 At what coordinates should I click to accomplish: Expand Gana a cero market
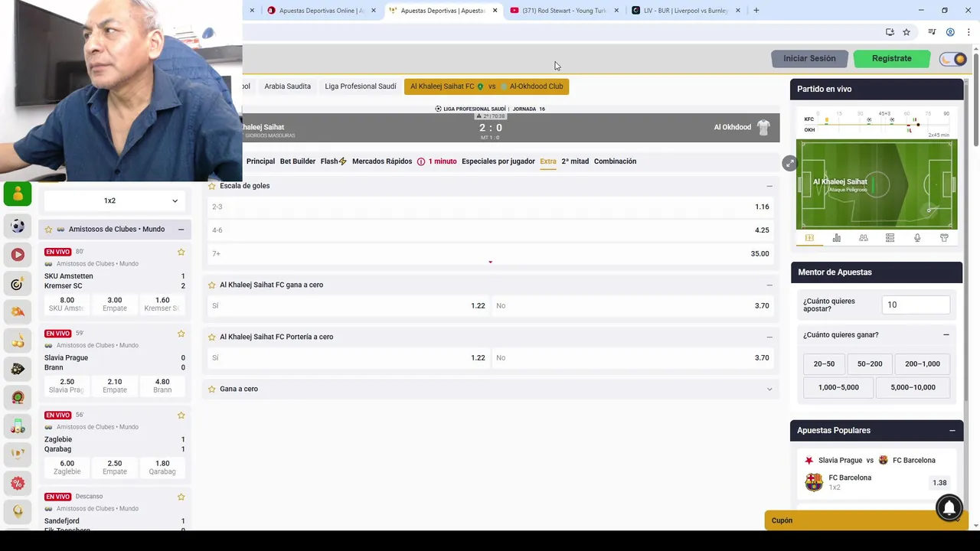(x=769, y=389)
